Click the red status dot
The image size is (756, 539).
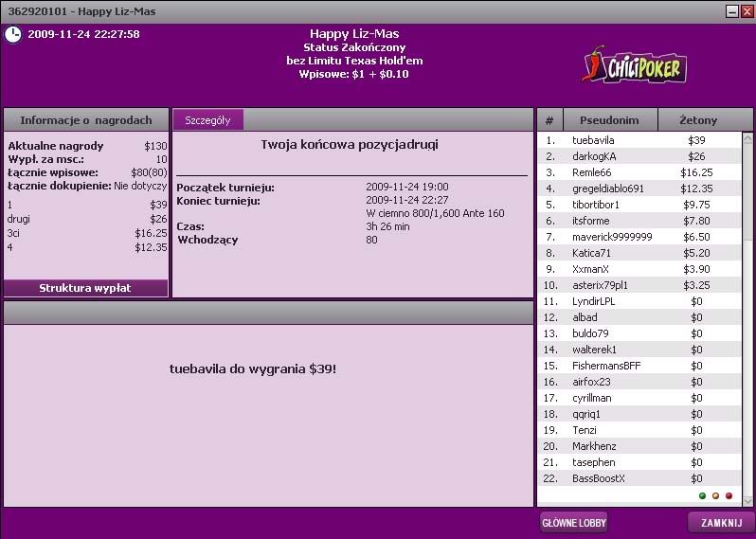click(x=729, y=495)
